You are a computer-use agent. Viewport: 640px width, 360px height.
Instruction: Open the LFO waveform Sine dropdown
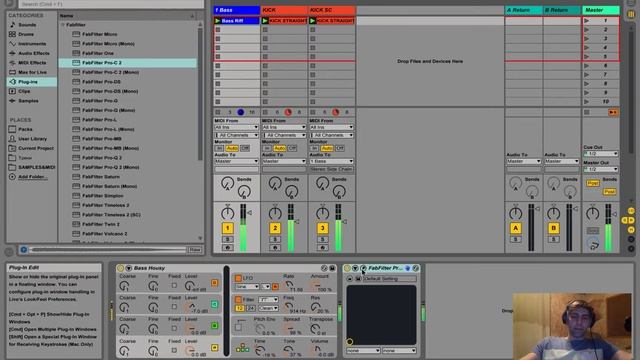pyautogui.click(x=247, y=287)
